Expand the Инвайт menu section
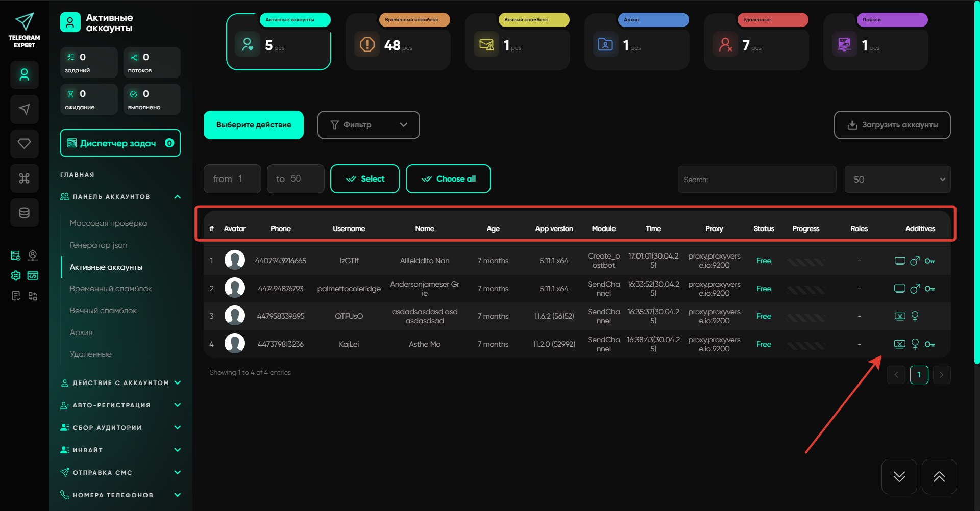980x511 pixels. (177, 450)
